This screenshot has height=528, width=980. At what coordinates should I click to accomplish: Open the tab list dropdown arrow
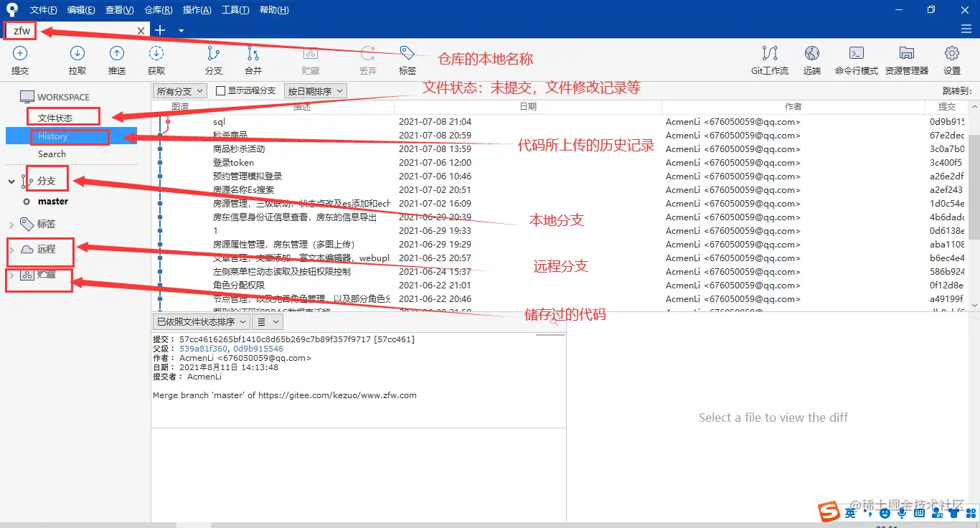tap(182, 30)
